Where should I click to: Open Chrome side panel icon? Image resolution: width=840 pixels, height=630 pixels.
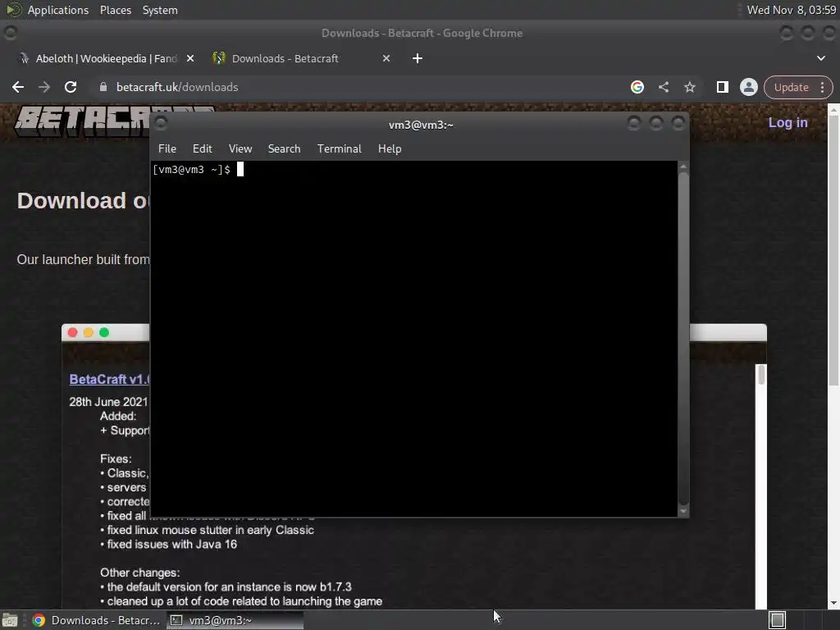click(x=722, y=87)
